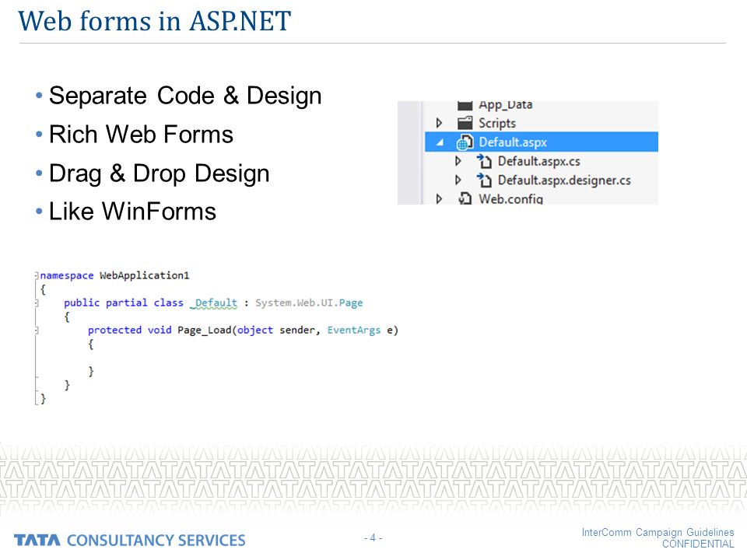Collapse the Page_Load method block toggle
The height and width of the screenshot is (560, 747).
37,330
